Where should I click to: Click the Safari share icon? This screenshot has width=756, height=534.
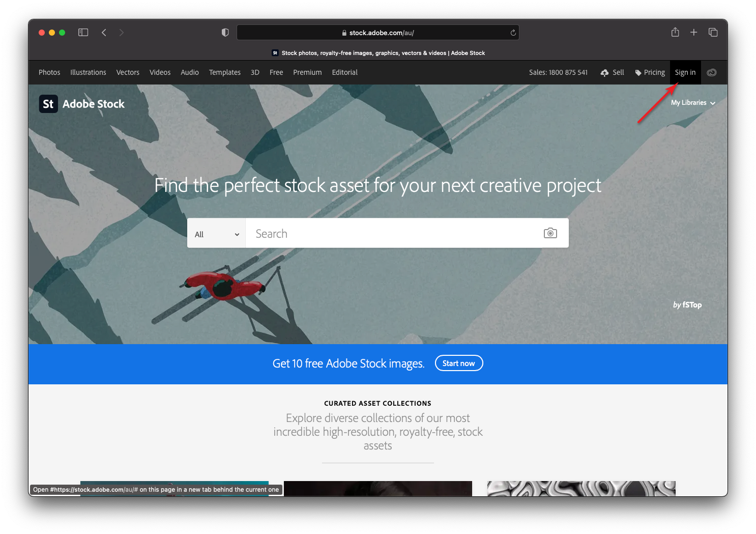pyautogui.click(x=675, y=33)
